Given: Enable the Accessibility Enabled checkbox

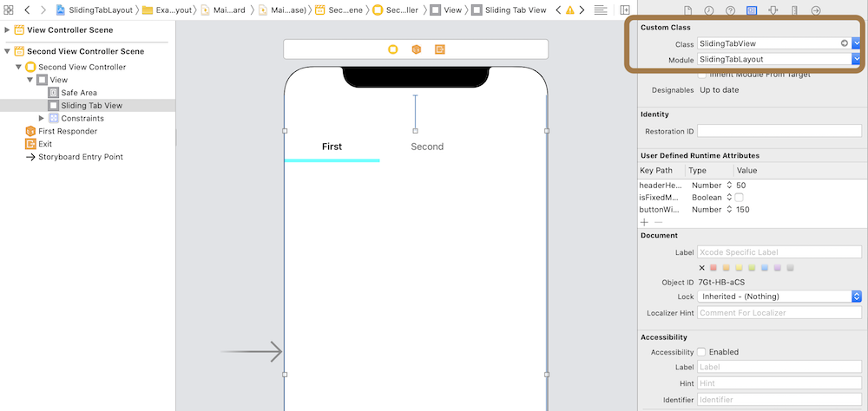Looking at the screenshot, I should click(702, 352).
